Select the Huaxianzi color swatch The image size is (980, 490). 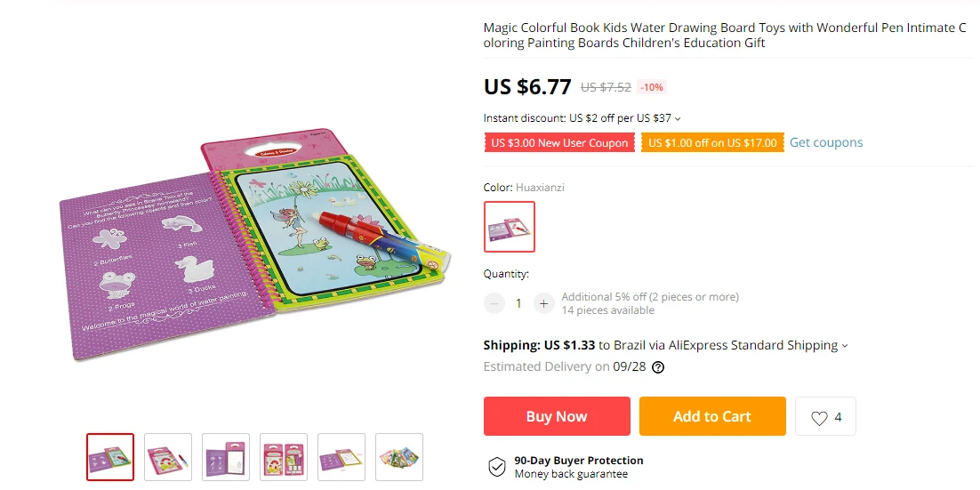click(x=510, y=226)
